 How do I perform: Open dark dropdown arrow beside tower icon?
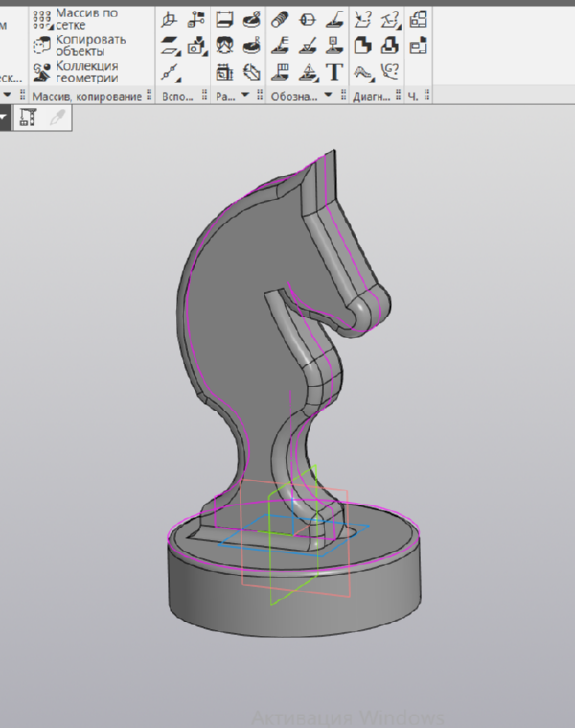tap(3, 117)
